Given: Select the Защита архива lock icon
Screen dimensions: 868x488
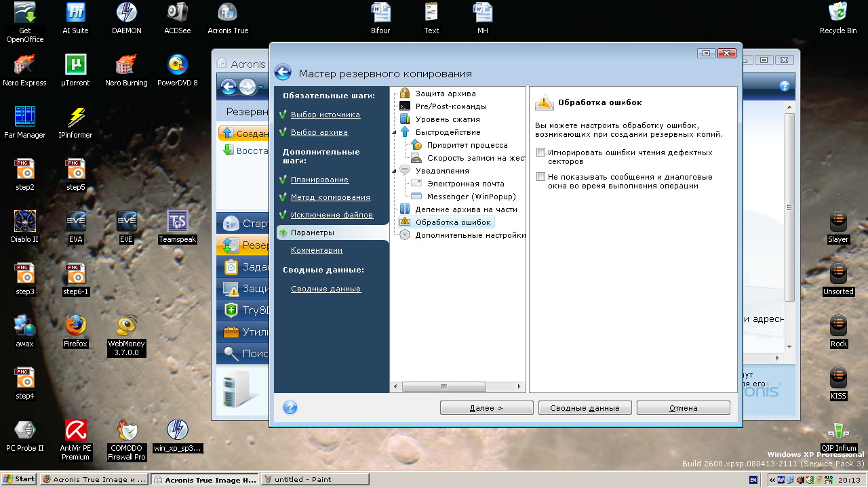Looking at the screenshot, I should pos(405,94).
